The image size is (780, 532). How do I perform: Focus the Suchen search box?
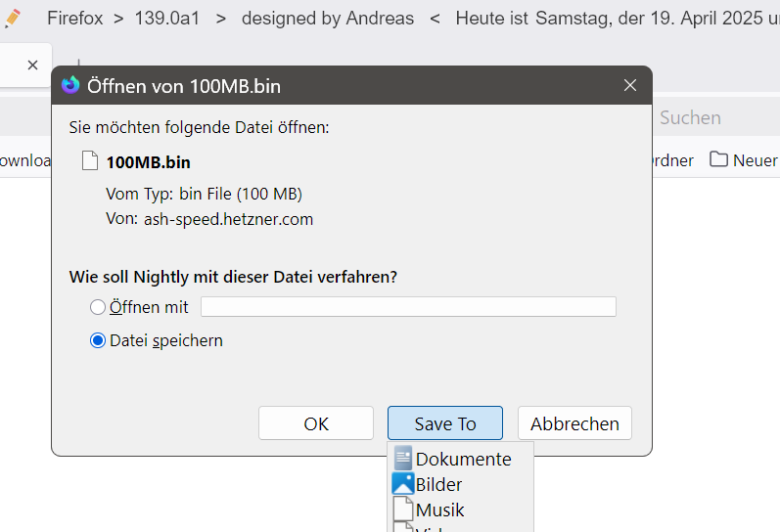tap(705, 117)
